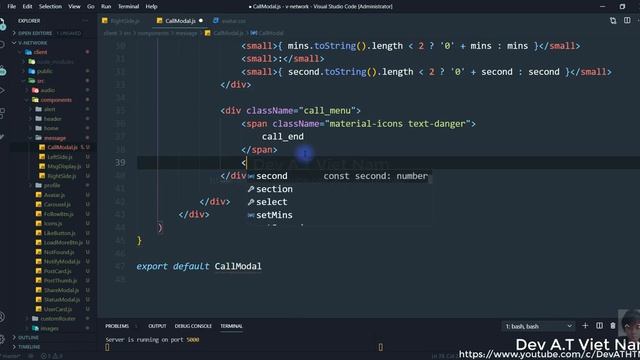This screenshot has width=640, height=360.
Task: Open the Selection menu
Action: [50, 7]
